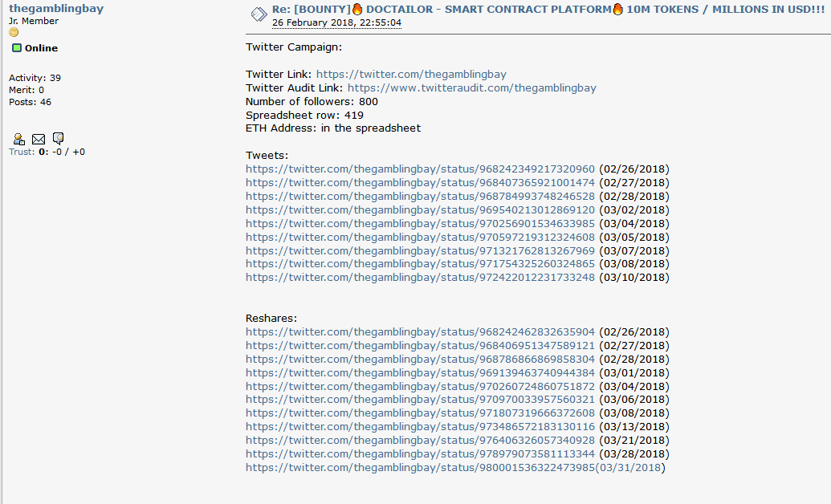This screenshot has height=504, width=831.
Task: Open tweet link ending 970256901534633985
Action: [420, 224]
